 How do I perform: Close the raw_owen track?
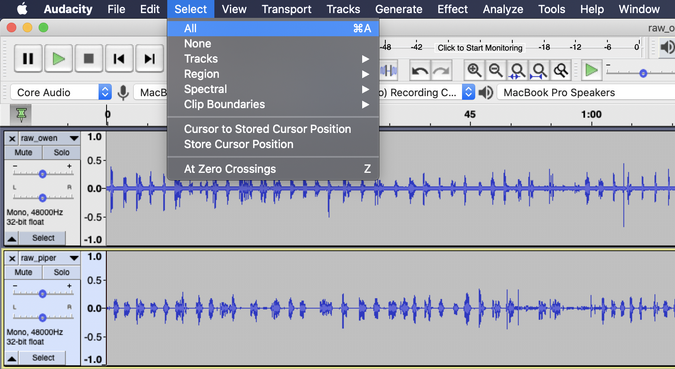[x=12, y=139]
